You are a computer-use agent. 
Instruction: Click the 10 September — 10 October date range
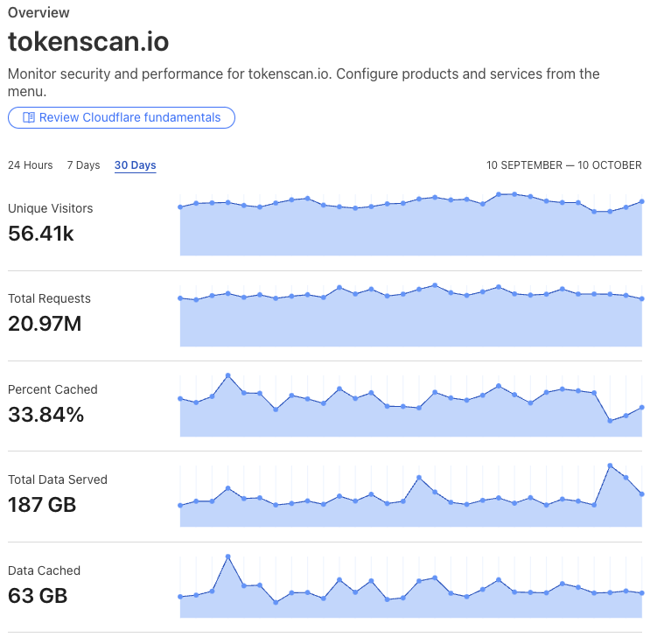click(563, 165)
